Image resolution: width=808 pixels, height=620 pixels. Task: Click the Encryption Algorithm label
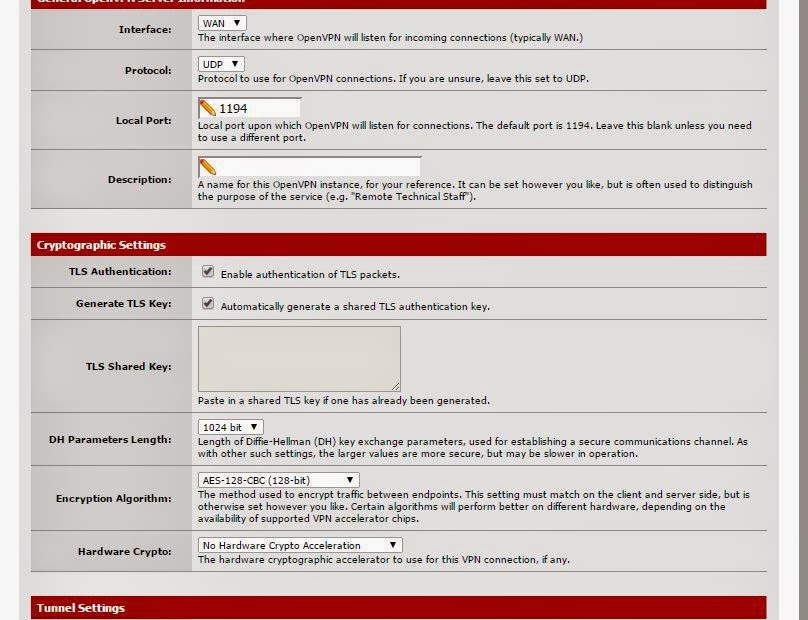click(114, 498)
